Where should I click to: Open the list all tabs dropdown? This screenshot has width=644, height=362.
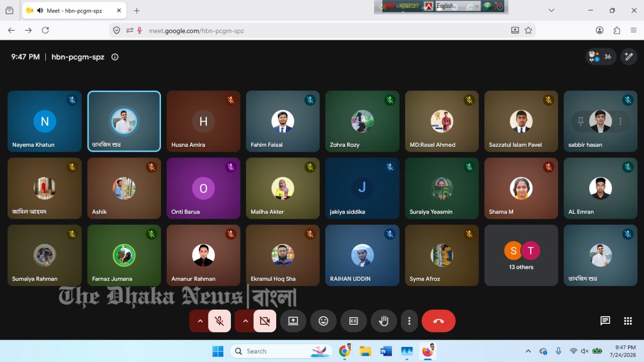click(x=551, y=10)
